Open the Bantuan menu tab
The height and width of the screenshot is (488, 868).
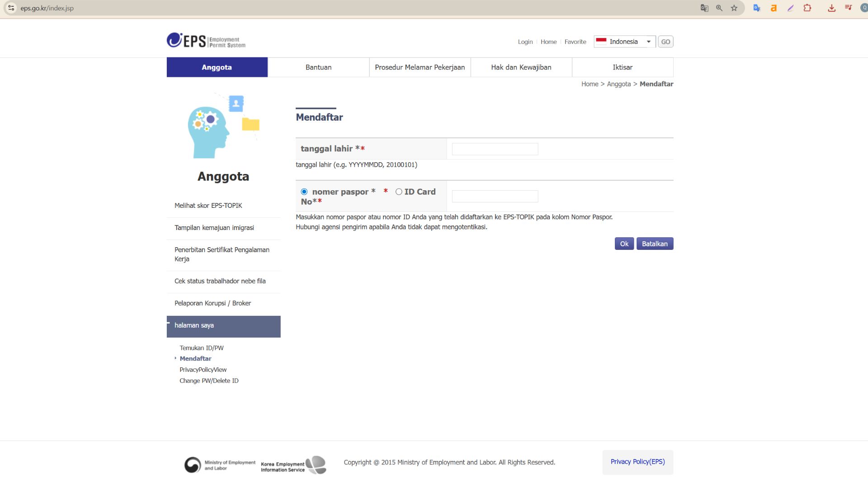point(318,67)
